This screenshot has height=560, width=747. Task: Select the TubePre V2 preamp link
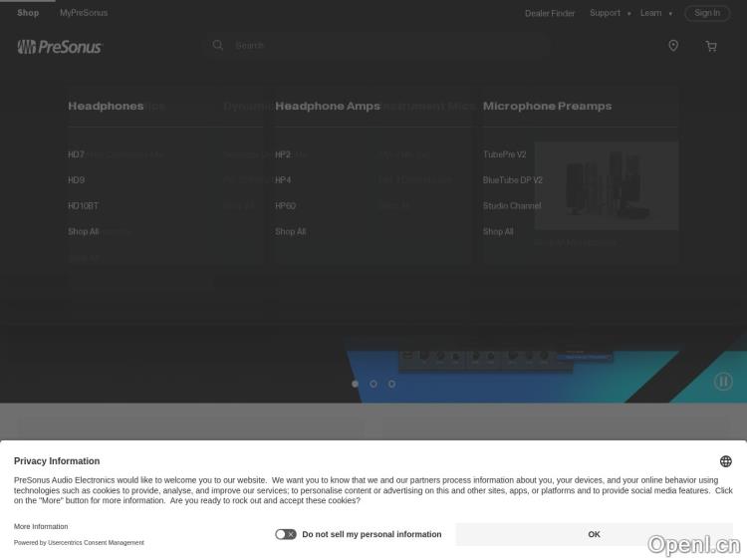[505, 154]
